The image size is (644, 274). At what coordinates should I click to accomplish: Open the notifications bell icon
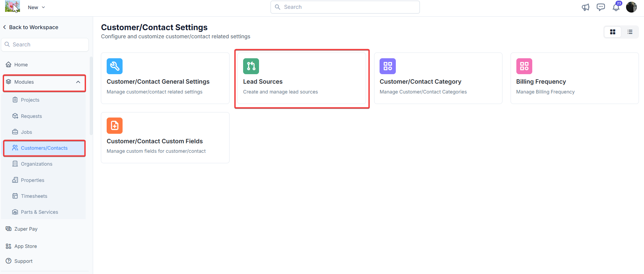click(x=616, y=7)
